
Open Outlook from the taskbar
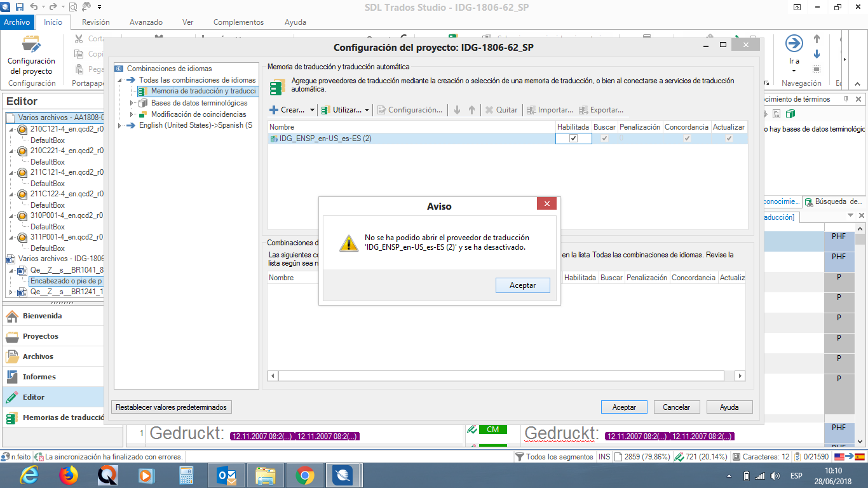point(226,475)
